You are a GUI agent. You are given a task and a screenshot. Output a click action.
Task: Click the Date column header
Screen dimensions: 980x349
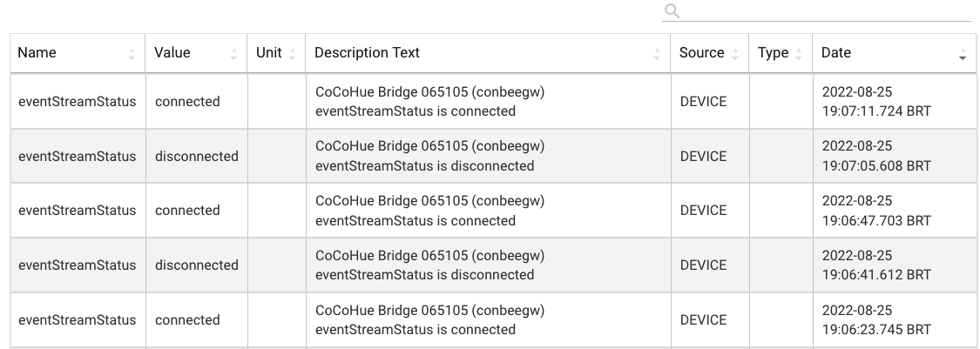[836, 53]
